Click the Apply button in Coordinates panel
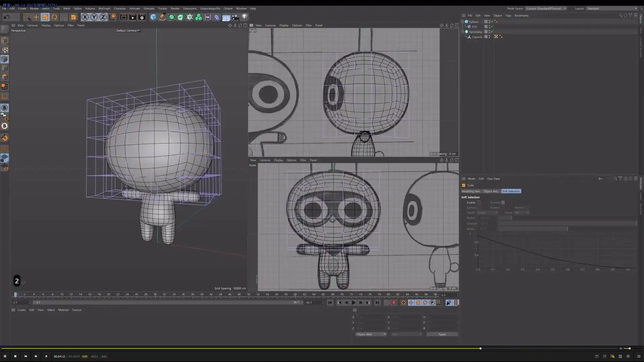The image size is (644, 362). 442,334
